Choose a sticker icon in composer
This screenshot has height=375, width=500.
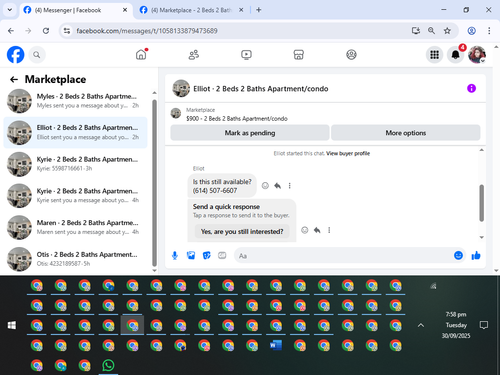click(x=207, y=256)
